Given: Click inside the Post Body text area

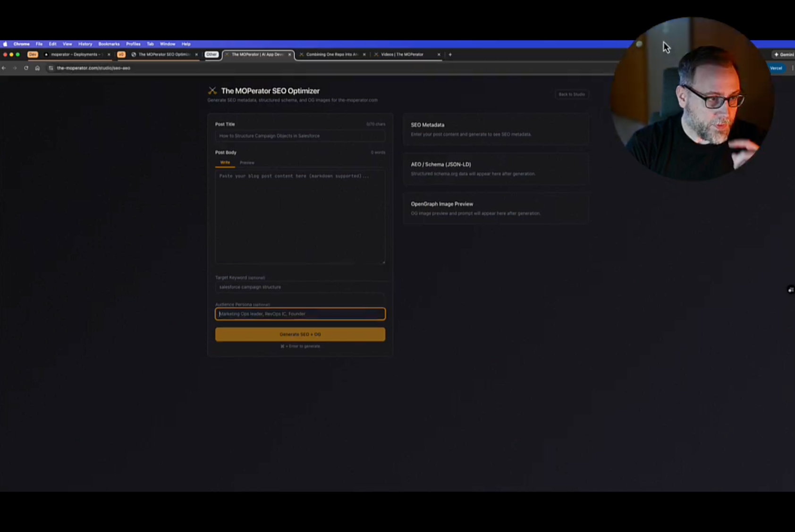Looking at the screenshot, I should coord(300,217).
